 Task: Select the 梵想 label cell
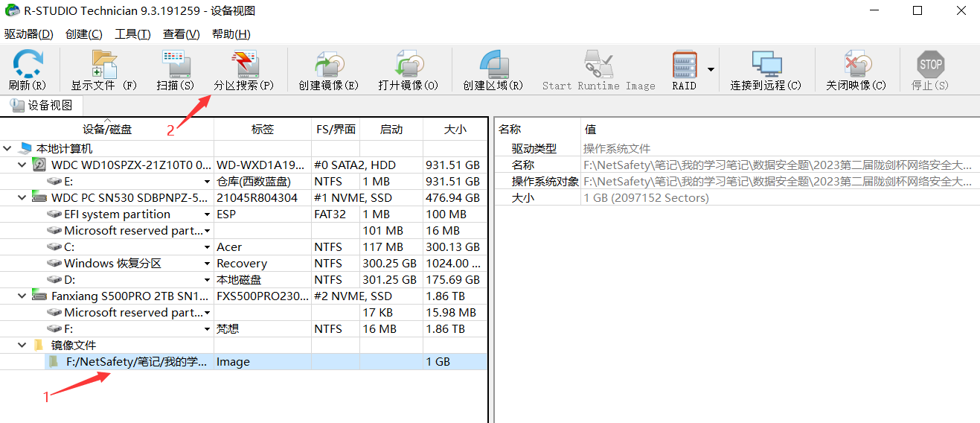[263, 329]
